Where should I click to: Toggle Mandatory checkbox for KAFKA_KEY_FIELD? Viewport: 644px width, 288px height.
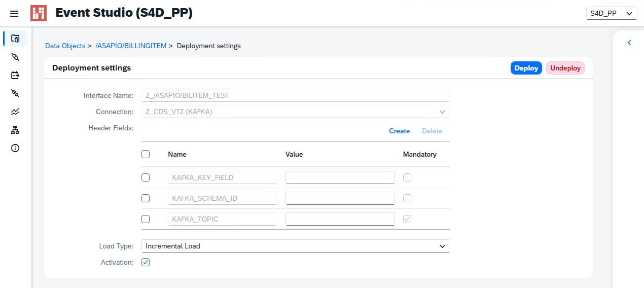click(407, 177)
